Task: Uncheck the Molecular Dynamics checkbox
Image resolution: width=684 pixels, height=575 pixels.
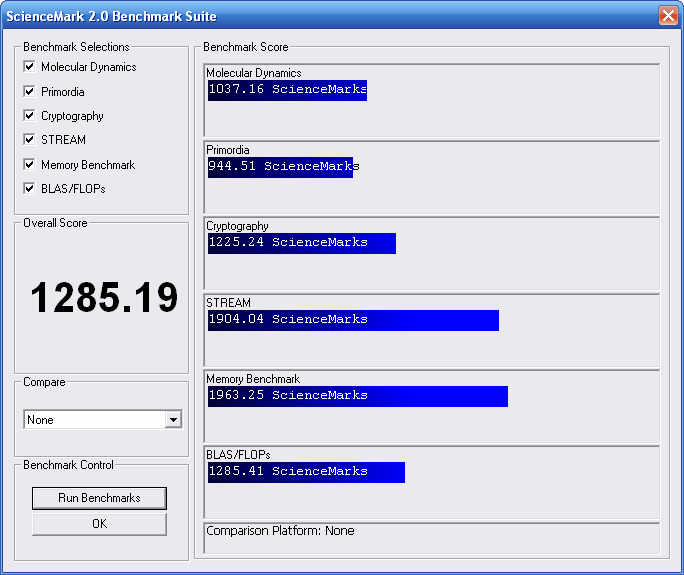Action: coord(29,67)
